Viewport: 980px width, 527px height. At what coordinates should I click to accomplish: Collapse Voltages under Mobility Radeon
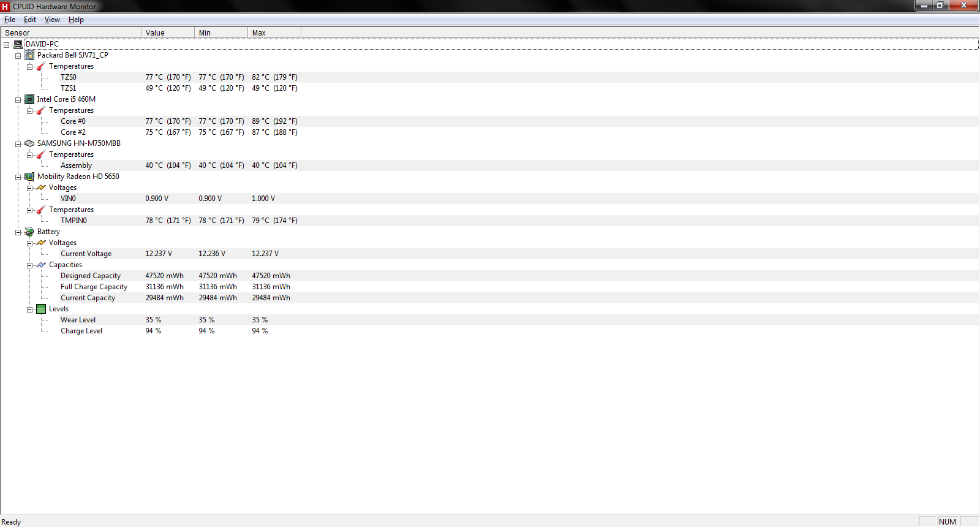pyautogui.click(x=29, y=188)
